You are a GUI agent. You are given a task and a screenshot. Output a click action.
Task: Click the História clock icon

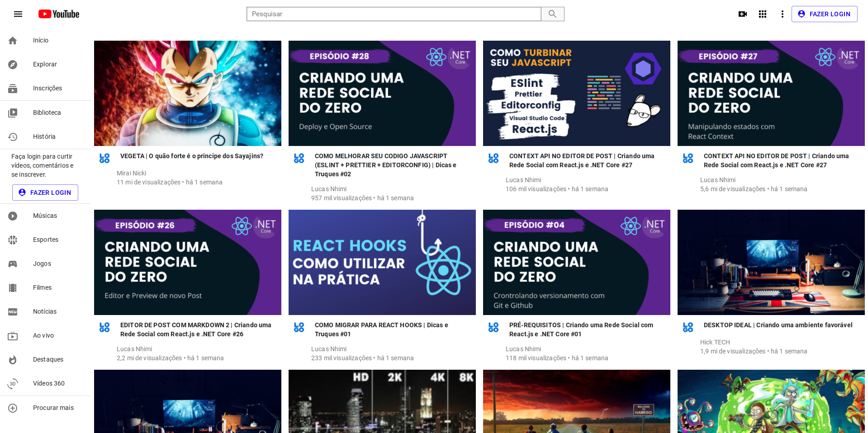13,136
